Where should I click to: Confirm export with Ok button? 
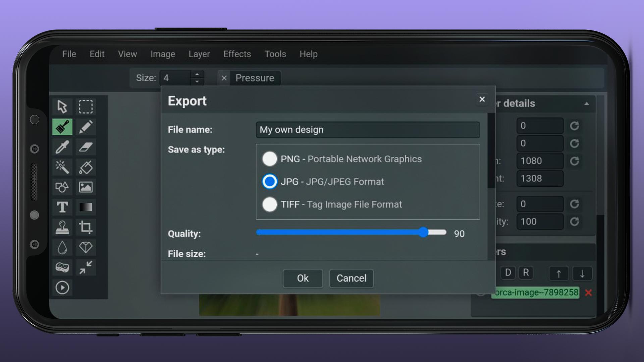tap(303, 278)
